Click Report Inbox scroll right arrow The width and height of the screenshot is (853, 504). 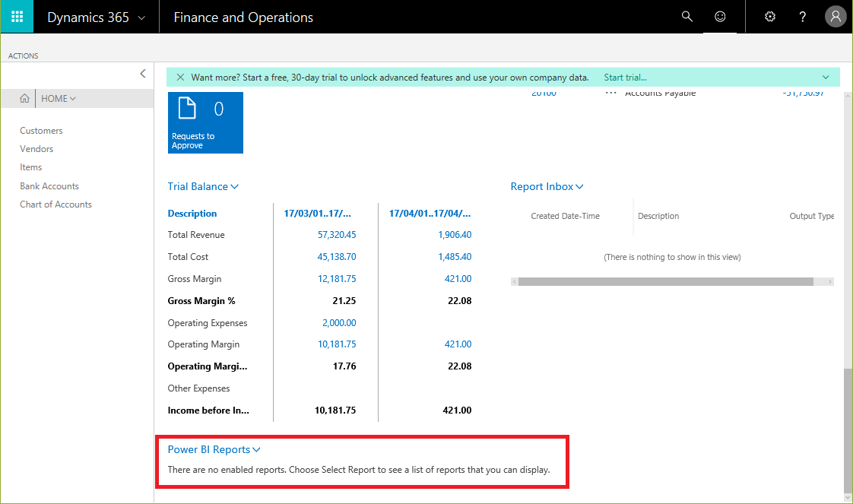[829, 281]
